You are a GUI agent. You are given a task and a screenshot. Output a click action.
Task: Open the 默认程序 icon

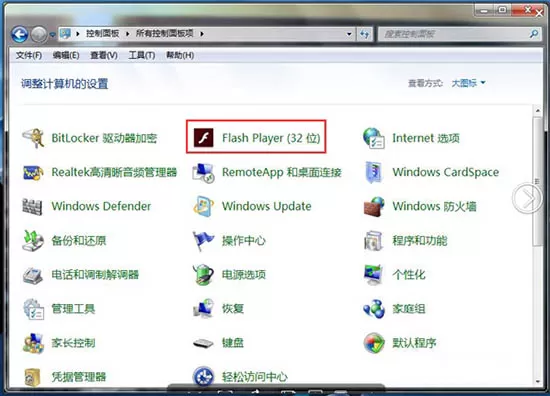click(374, 343)
